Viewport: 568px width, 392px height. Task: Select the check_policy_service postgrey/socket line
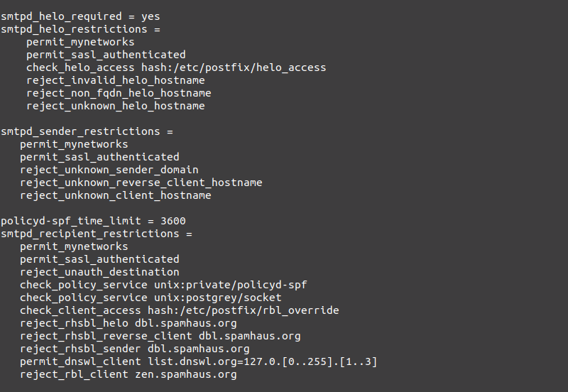point(151,298)
